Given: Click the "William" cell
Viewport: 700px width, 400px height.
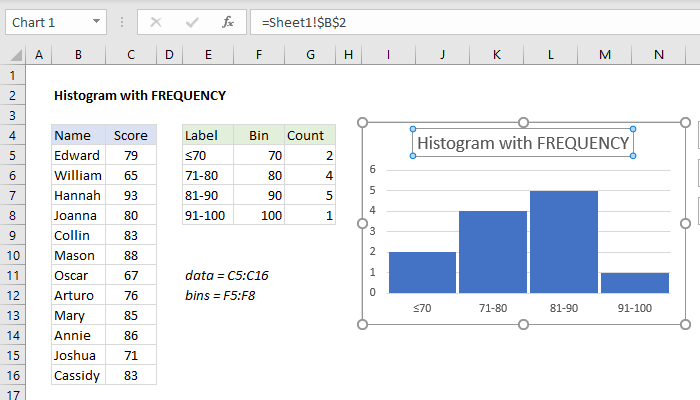Looking at the screenshot, I should (79, 175).
